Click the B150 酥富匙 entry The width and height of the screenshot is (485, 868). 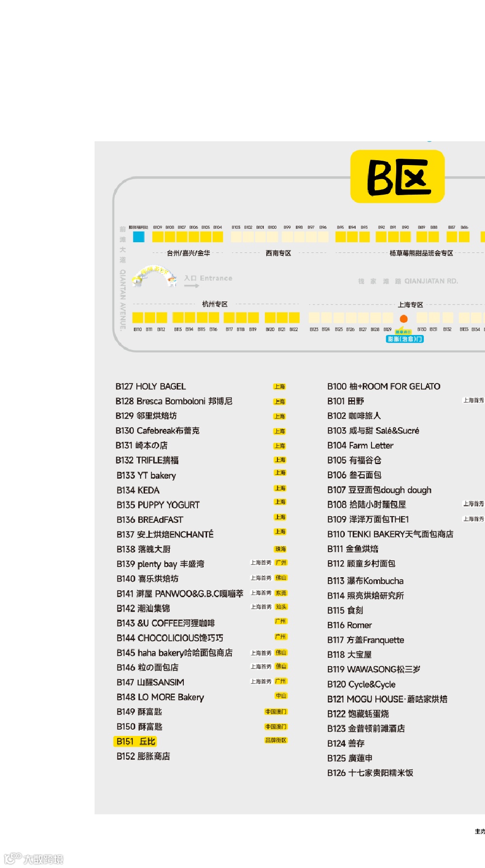coord(139,727)
